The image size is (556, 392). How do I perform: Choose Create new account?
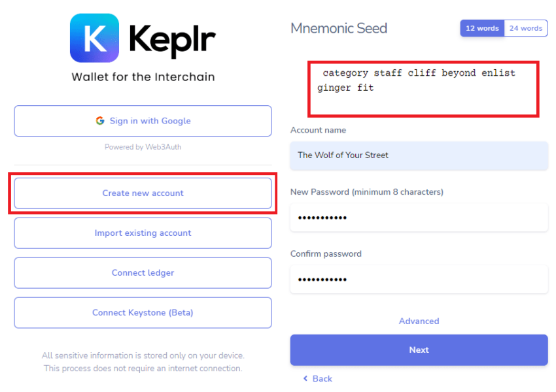click(x=143, y=193)
